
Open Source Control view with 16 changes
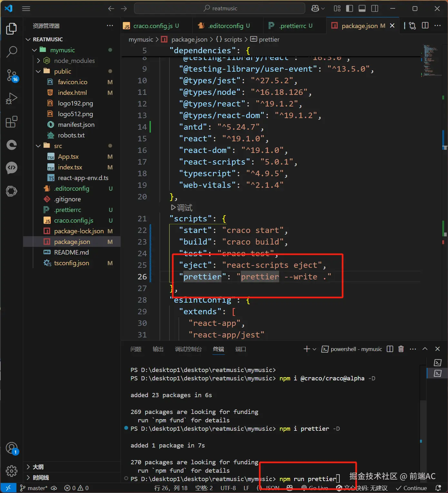[x=12, y=75]
